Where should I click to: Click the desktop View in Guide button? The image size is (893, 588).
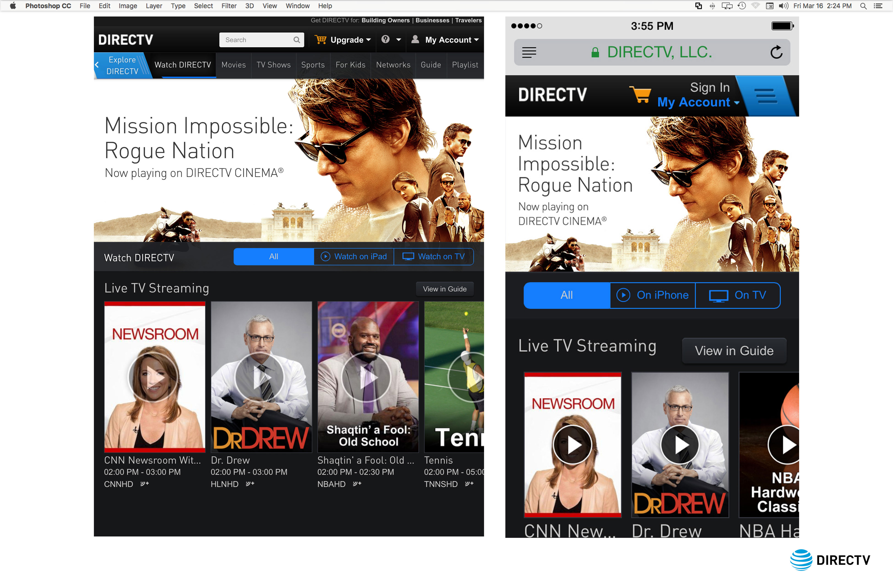[445, 289]
